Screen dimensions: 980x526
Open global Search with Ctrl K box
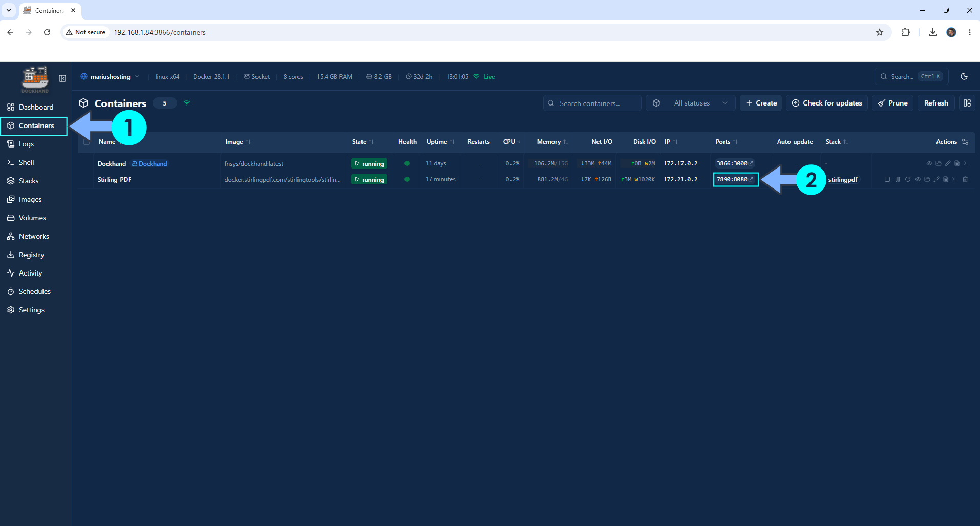click(911, 76)
